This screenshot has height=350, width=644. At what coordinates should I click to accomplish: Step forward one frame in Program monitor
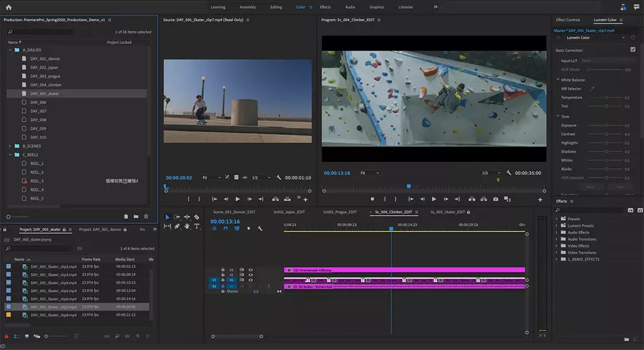(446, 199)
